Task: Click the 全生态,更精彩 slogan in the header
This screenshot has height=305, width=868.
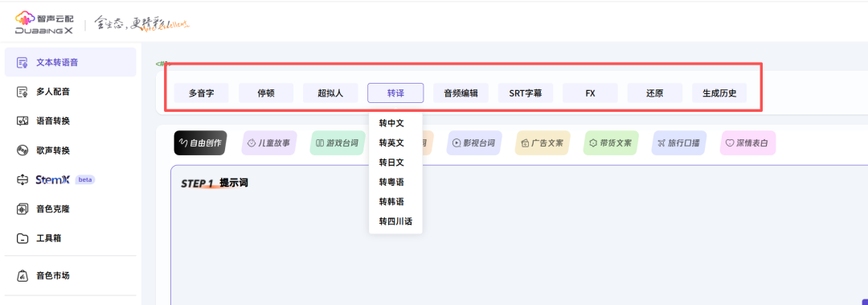Action: pyautogui.click(x=142, y=24)
